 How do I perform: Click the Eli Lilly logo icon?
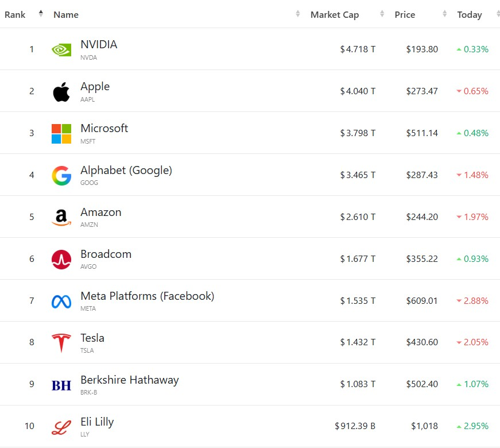pyautogui.click(x=61, y=427)
